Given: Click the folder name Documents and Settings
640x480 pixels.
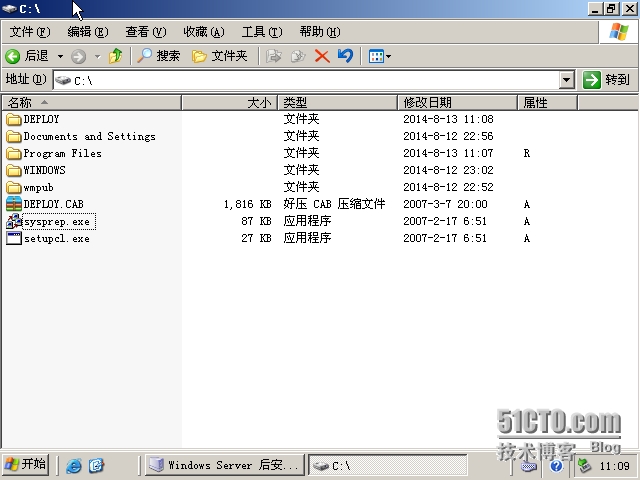Looking at the screenshot, I should click(89, 136).
